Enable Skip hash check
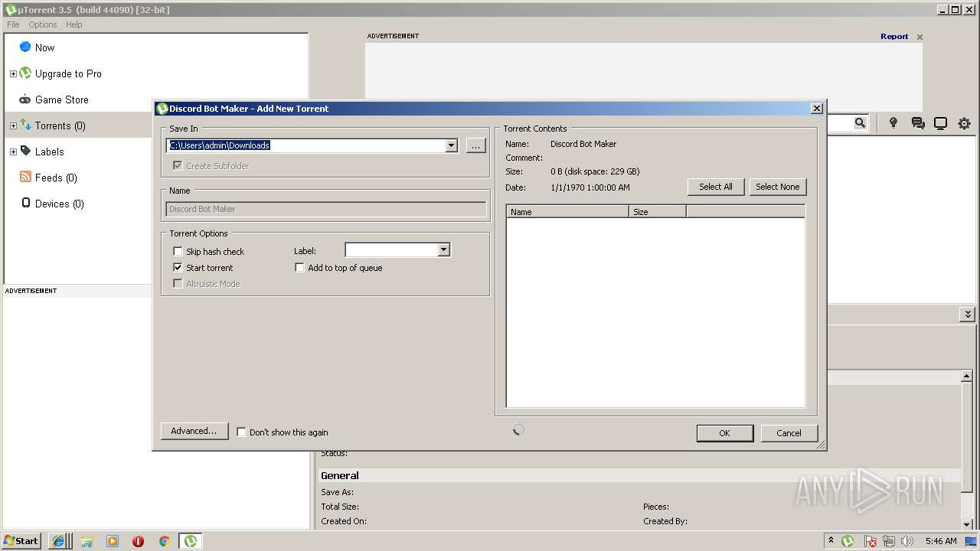Viewport: 980px width, 551px height. pos(178,251)
